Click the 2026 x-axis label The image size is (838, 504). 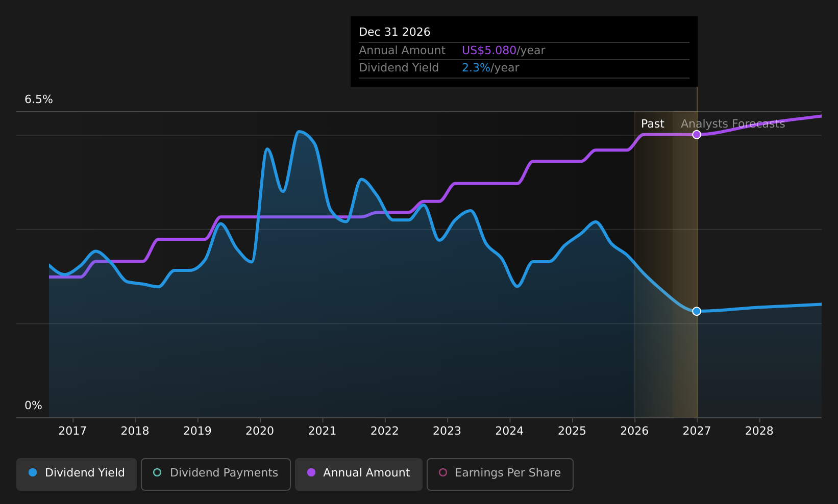[634, 431]
